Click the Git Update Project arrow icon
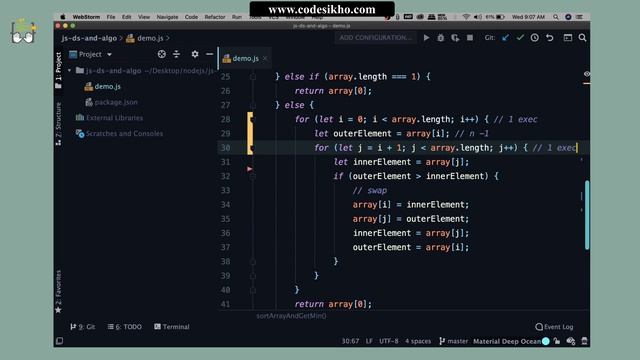640x360 pixels. tap(505, 38)
